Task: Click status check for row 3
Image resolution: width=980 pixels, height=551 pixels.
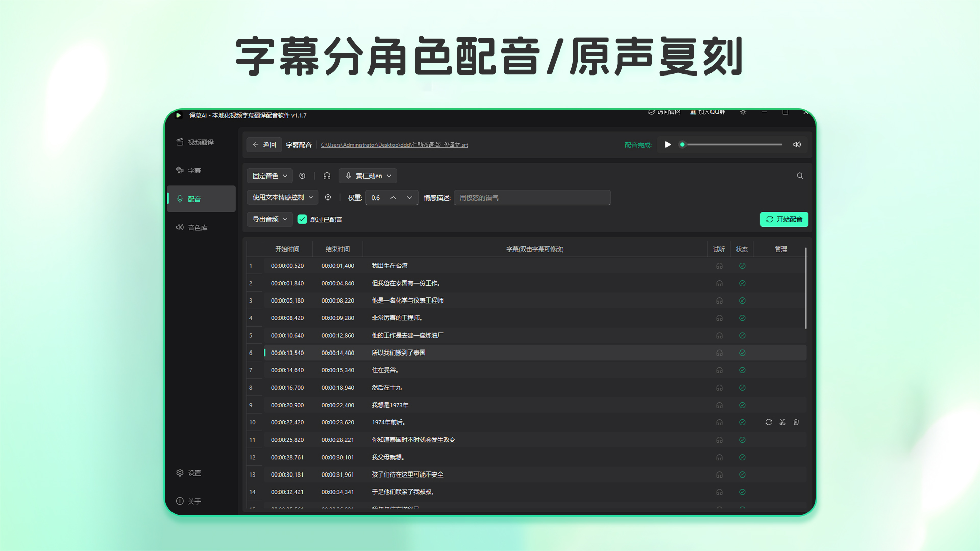Action: [742, 301]
